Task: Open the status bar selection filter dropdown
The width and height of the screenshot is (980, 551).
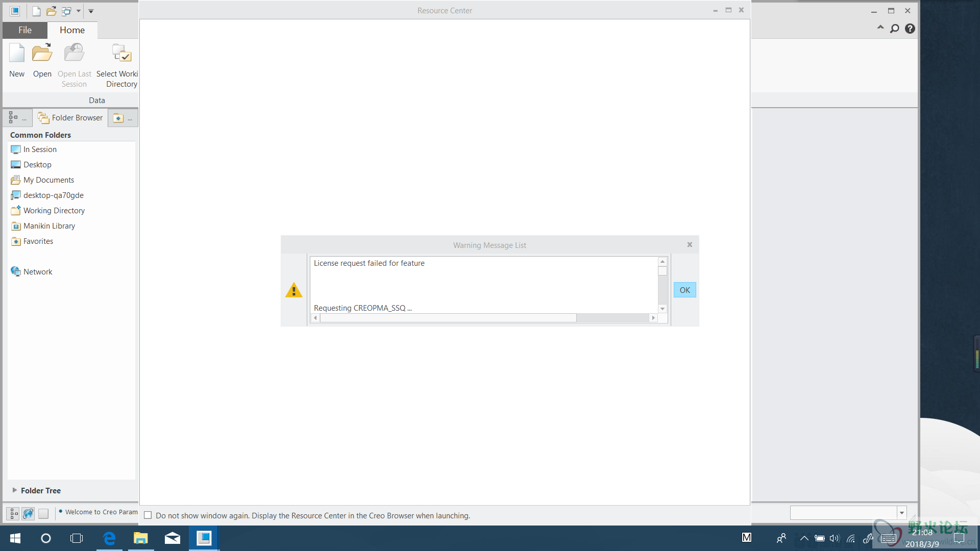Action: (x=902, y=513)
